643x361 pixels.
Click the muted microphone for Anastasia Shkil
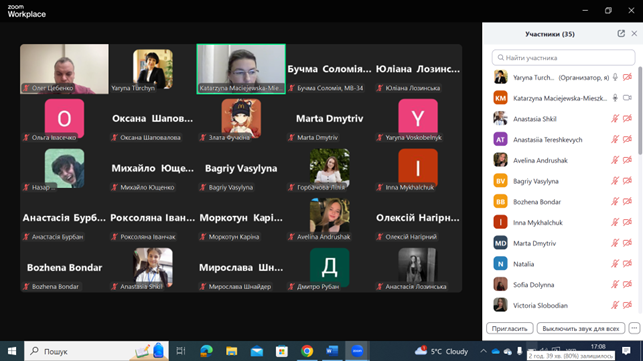pos(615,119)
